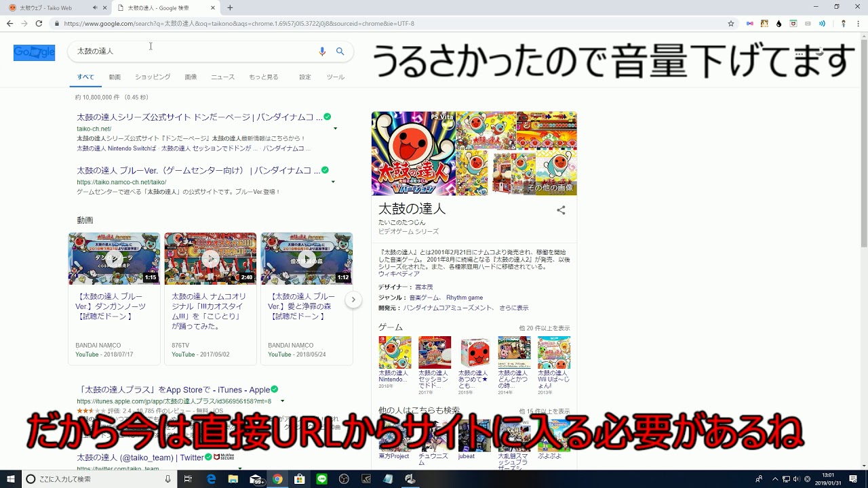Open a new browser tab
The image size is (868, 488).
231,8
